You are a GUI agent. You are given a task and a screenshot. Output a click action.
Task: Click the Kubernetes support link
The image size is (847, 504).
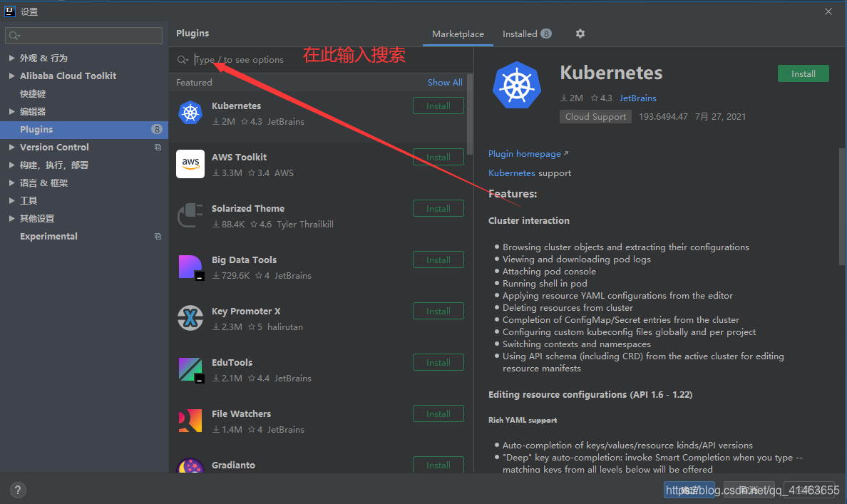[x=511, y=173]
